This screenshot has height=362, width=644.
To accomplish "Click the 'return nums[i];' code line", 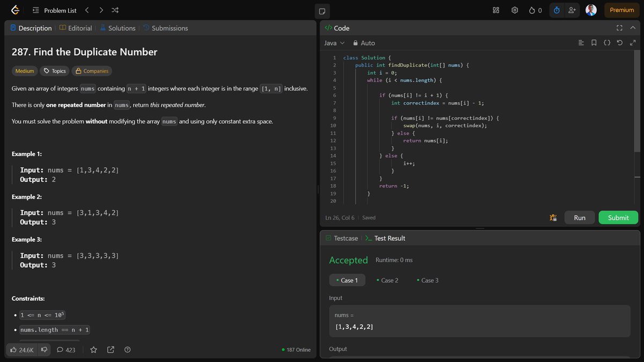I will tap(425, 141).
